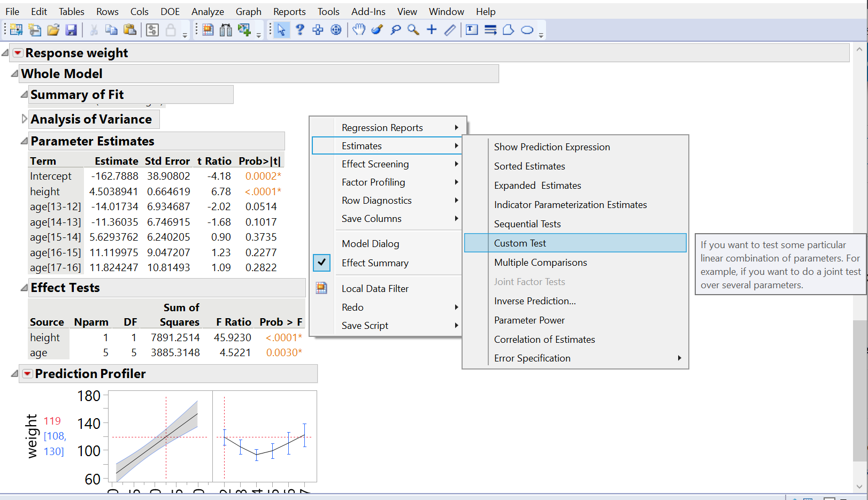Open the Analyze menu
The image size is (868, 500).
pos(207,11)
